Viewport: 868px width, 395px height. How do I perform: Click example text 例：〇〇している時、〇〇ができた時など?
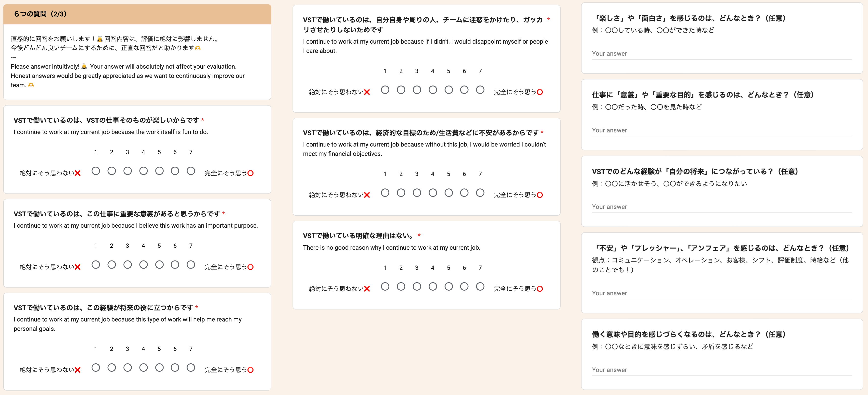click(x=653, y=30)
